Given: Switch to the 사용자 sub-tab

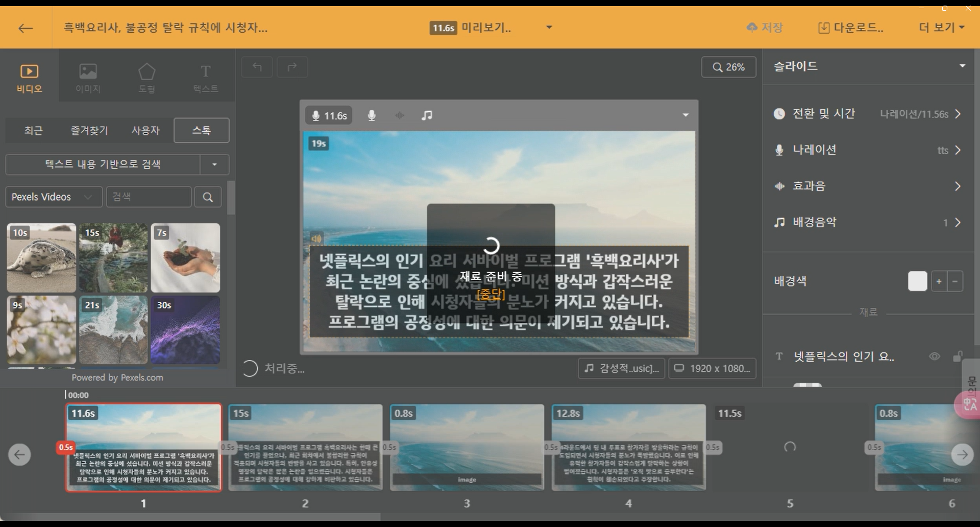Looking at the screenshot, I should pos(145,130).
